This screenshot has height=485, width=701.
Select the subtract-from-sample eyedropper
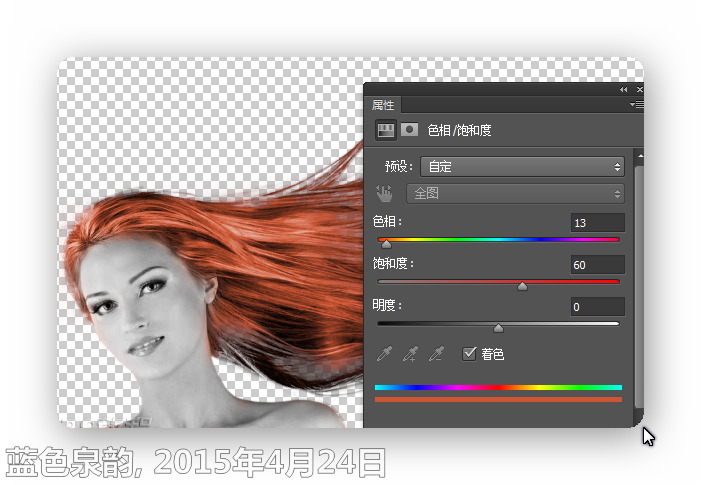tap(436, 354)
